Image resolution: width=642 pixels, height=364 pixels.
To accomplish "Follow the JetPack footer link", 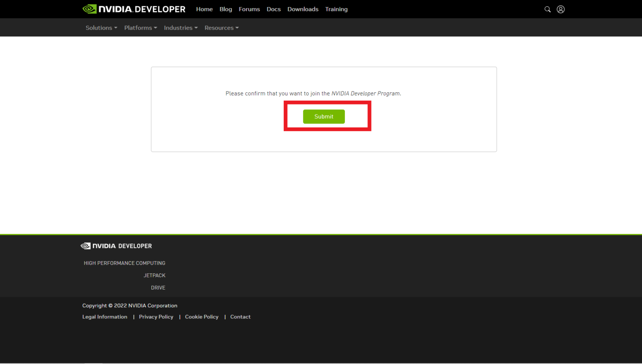I will coord(155,275).
